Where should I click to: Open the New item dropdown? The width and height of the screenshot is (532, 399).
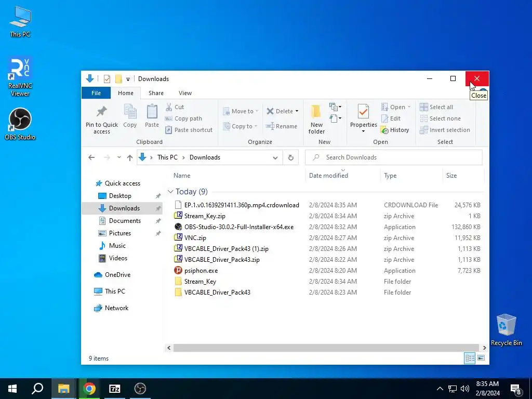tap(335, 107)
